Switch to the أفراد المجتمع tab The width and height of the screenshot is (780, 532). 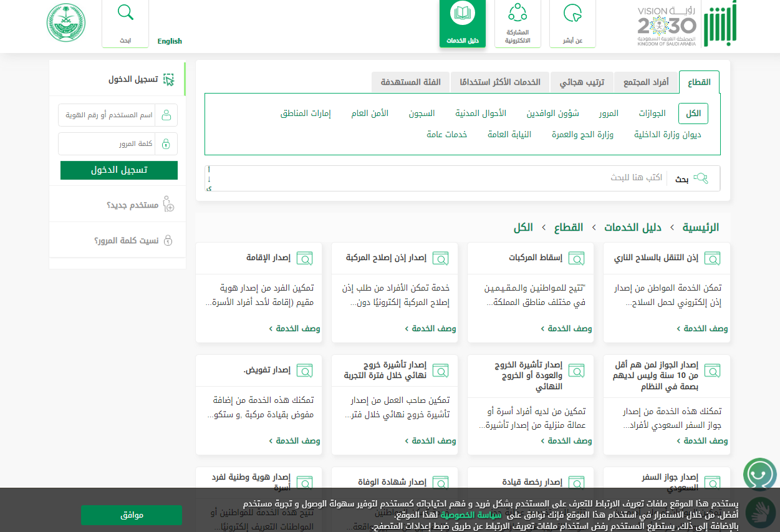click(645, 82)
